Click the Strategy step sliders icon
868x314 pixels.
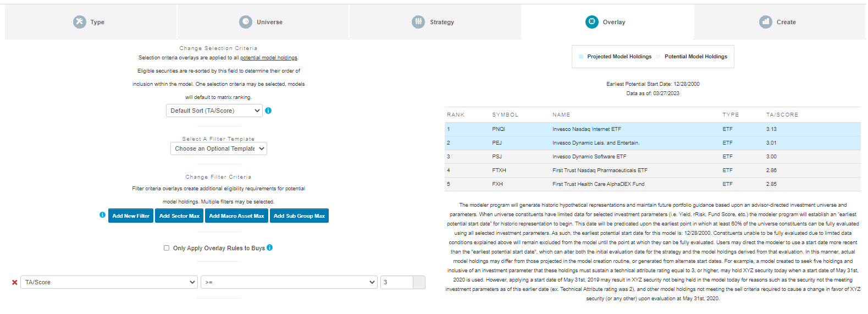pyautogui.click(x=418, y=22)
